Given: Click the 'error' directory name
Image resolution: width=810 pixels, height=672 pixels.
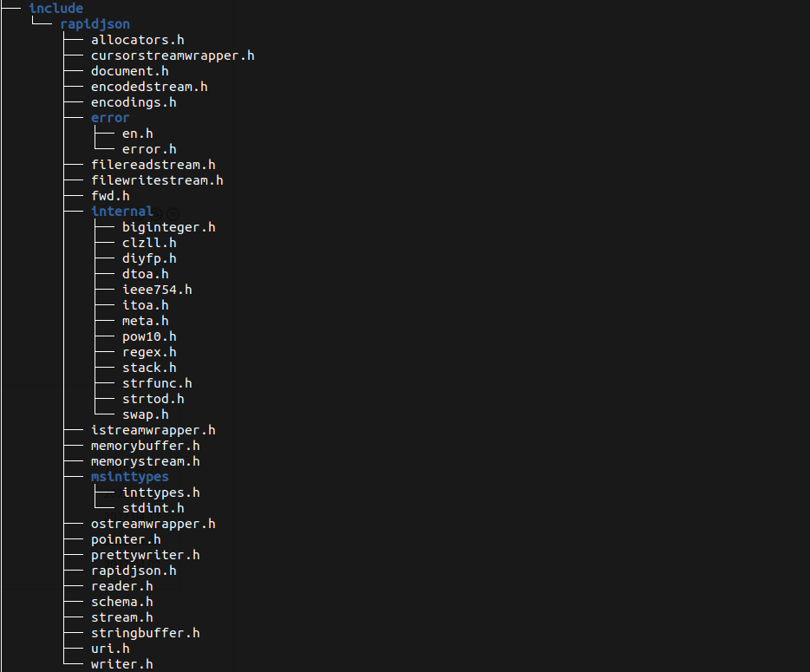Looking at the screenshot, I should click(x=110, y=118).
